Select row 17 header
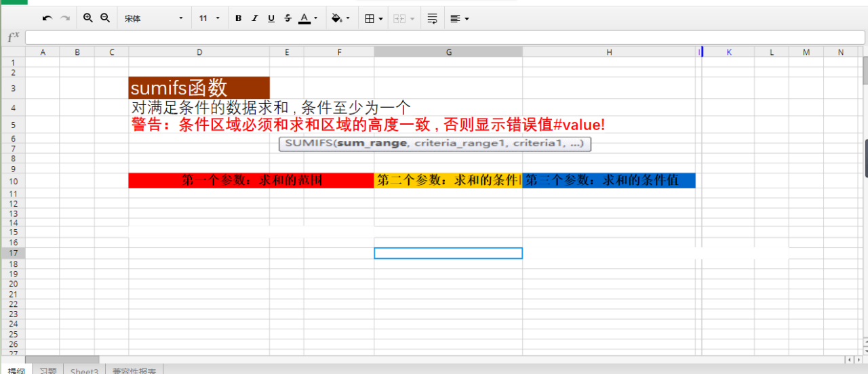Screen dimensions: 868x374 (13, 253)
